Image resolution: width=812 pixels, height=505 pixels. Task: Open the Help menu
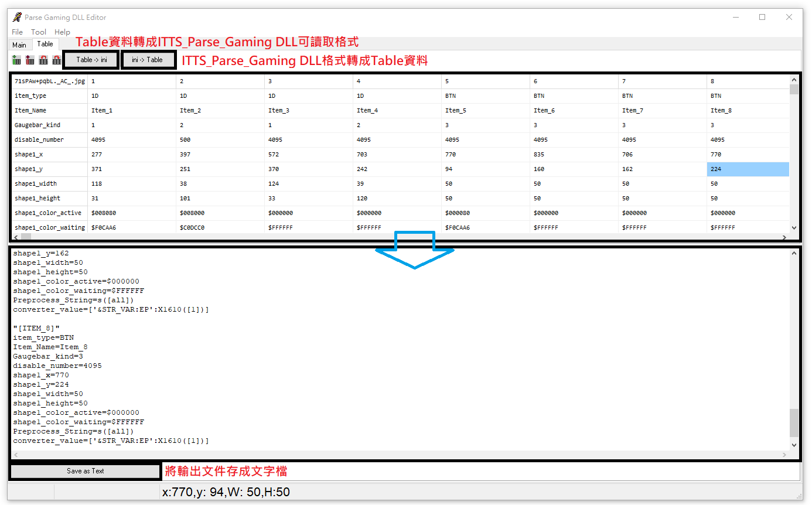point(62,32)
